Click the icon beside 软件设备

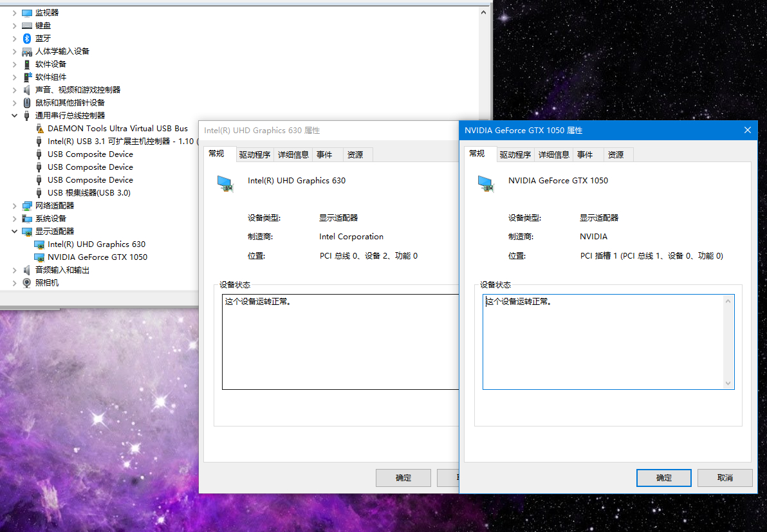pos(27,64)
